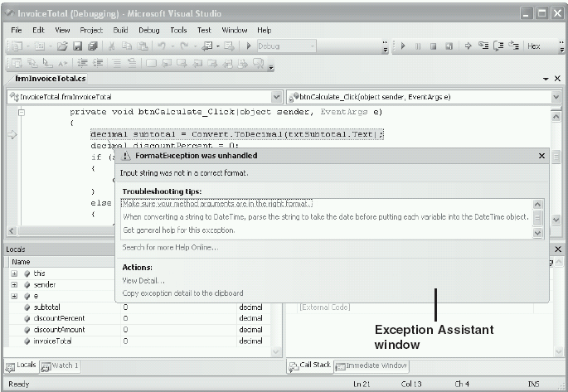Open the File menu
The width and height of the screenshot is (568, 392).
[17, 30]
